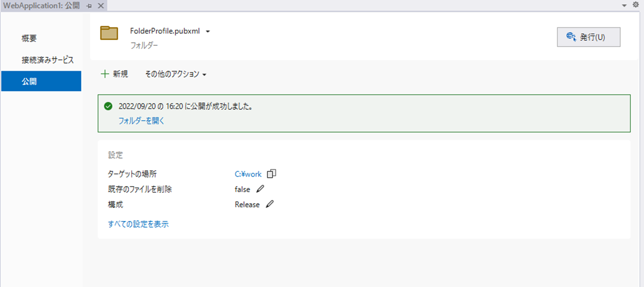The width and height of the screenshot is (644, 287).
Task: Click すべての設定を表示 link
Action: pyautogui.click(x=138, y=224)
